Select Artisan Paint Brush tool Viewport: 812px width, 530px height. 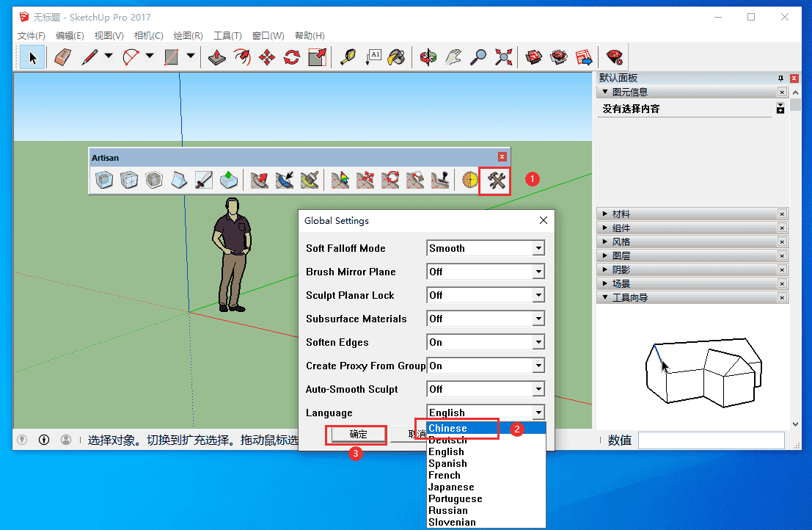[x=309, y=181]
